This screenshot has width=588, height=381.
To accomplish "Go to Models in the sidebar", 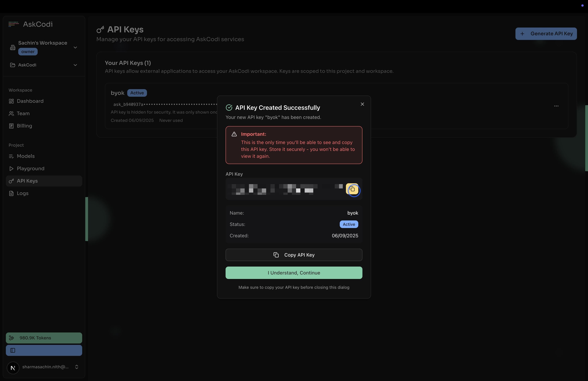I will point(44,156).
